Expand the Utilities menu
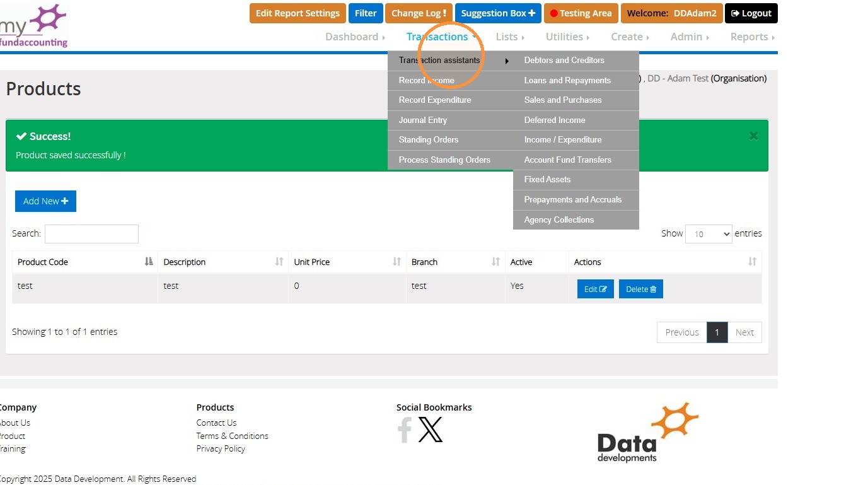Image resolution: width=868 pixels, height=485 pixels. coord(567,37)
